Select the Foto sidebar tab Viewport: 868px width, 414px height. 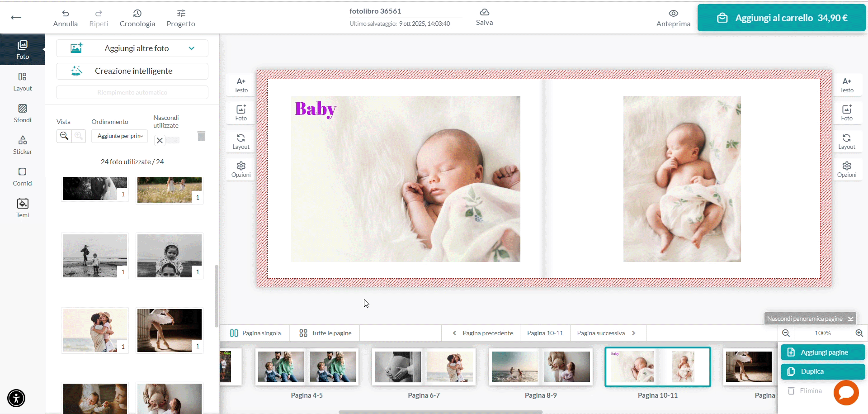23,49
